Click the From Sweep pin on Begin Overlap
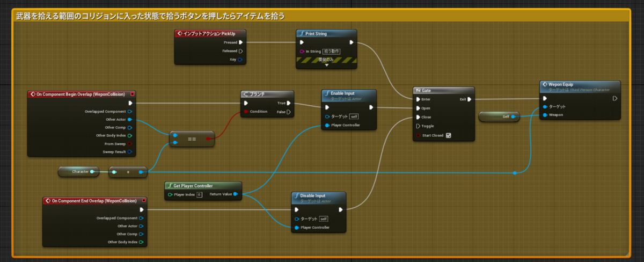Viewport: 644px width, 262px height. 130,143
